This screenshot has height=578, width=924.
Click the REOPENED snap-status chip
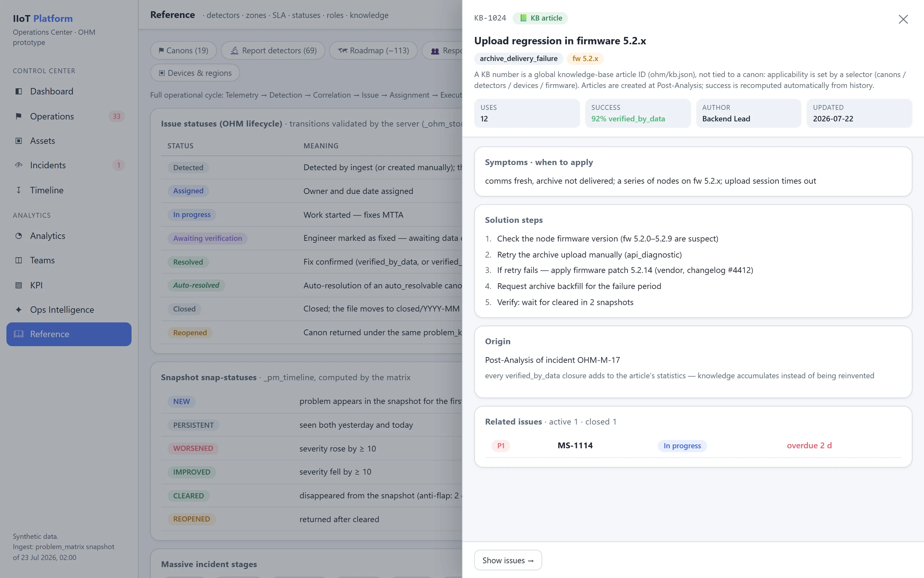192,519
